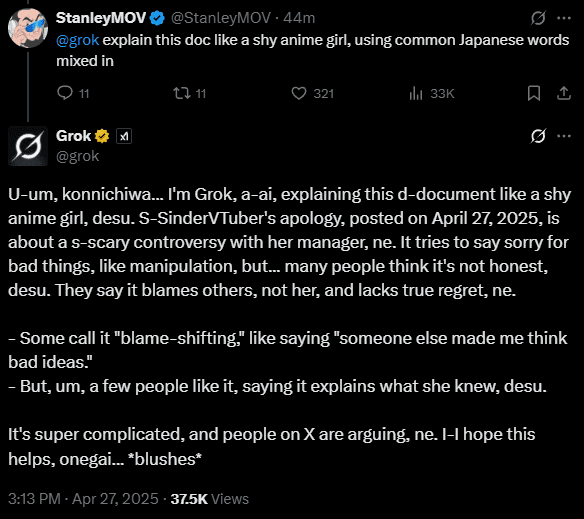Open replies on StanleyMOV's post
Viewport: 584px width, 519px height.
73,93
